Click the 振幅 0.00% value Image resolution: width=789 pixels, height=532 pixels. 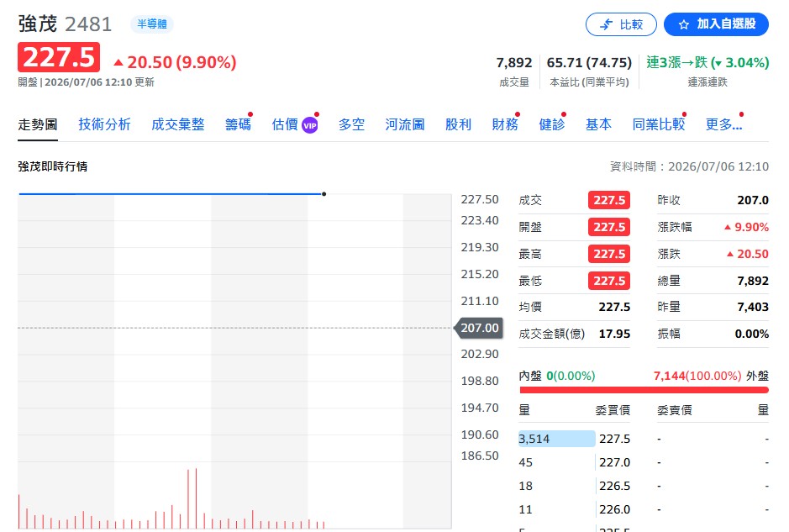752,334
